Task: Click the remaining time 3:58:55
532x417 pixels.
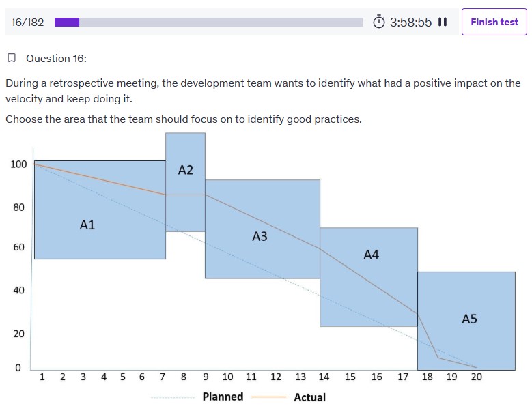Action: point(410,22)
